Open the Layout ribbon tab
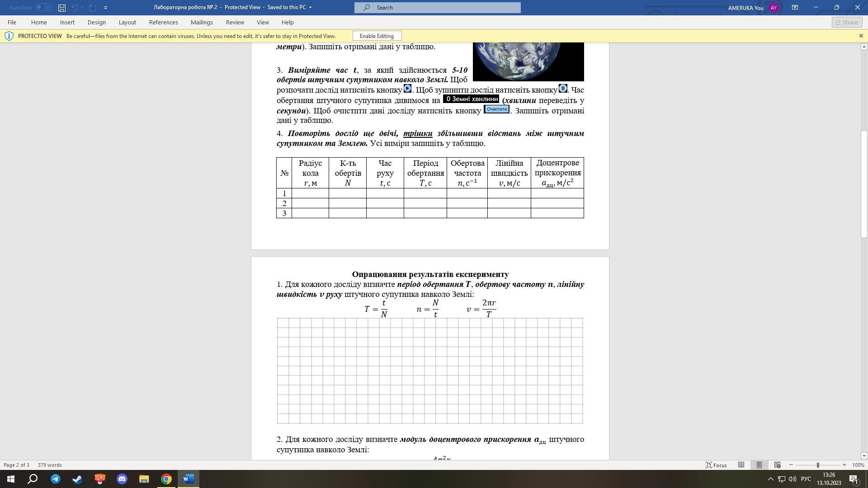The image size is (868, 488). click(x=127, y=22)
